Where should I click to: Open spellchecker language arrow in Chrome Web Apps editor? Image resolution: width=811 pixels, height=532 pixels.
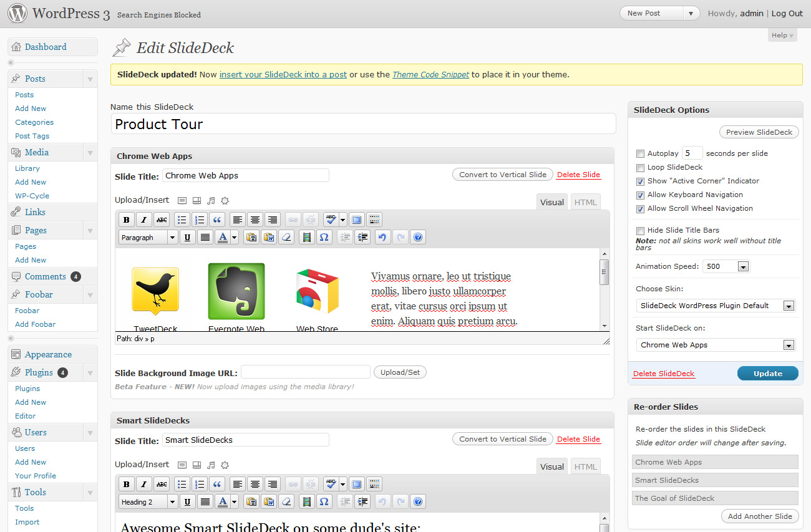pos(342,220)
